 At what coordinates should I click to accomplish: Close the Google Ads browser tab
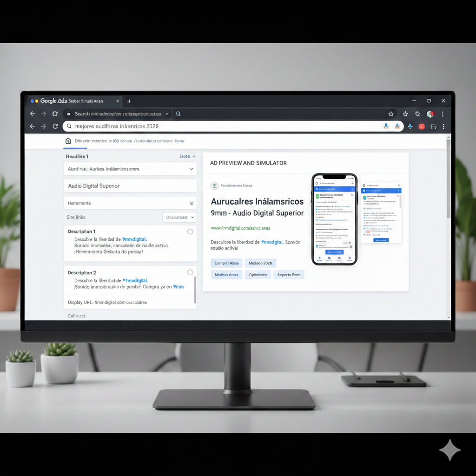[x=117, y=101]
